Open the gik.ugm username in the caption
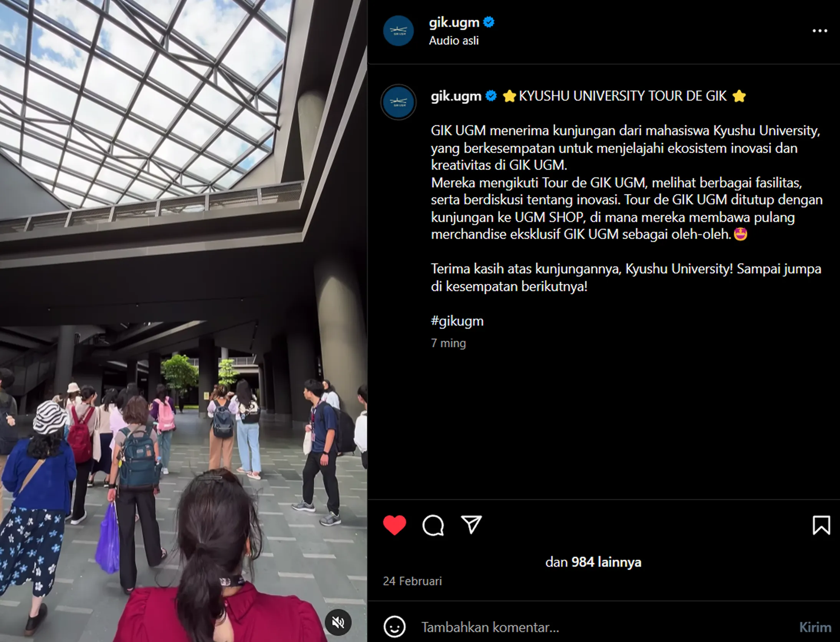The height and width of the screenshot is (642, 840). 456,96
